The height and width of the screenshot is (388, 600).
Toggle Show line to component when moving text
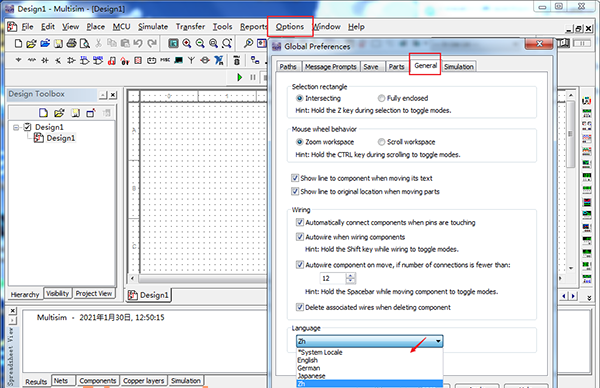click(295, 178)
